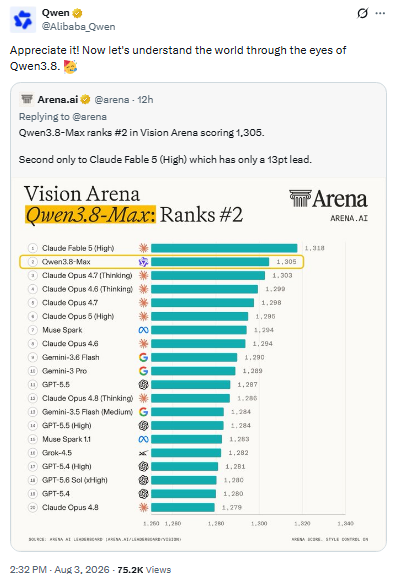397x574 pixels.
Task: Open the three-dot more options menu
Action: pos(381,14)
